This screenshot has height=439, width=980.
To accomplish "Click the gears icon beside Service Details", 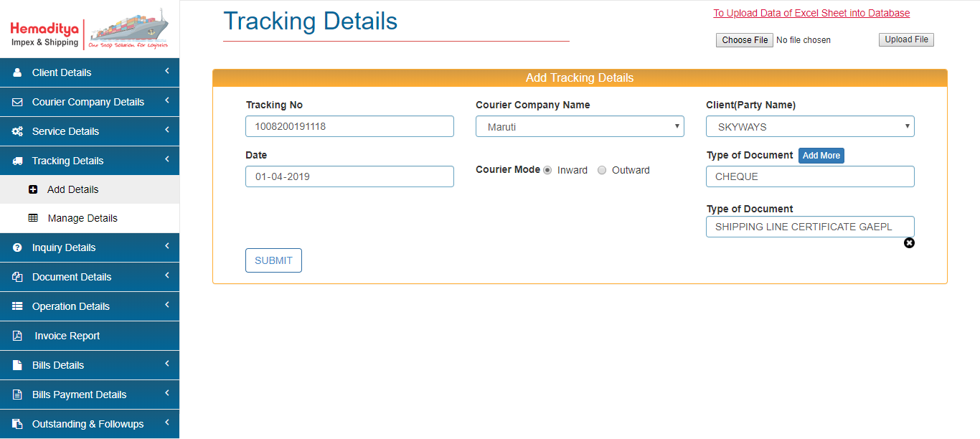I will [x=17, y=131].
